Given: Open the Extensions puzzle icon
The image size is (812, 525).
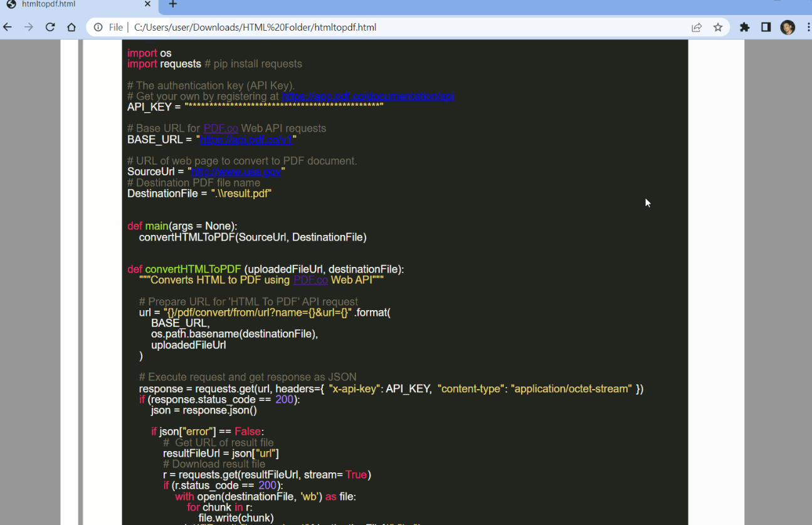Looking at the screenshot, I should click(x=744, y=27).
